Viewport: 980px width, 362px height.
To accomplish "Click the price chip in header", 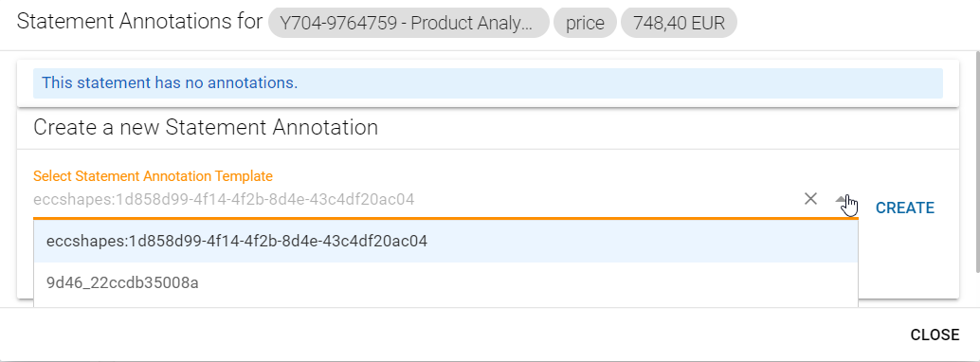I will (585, 24).
